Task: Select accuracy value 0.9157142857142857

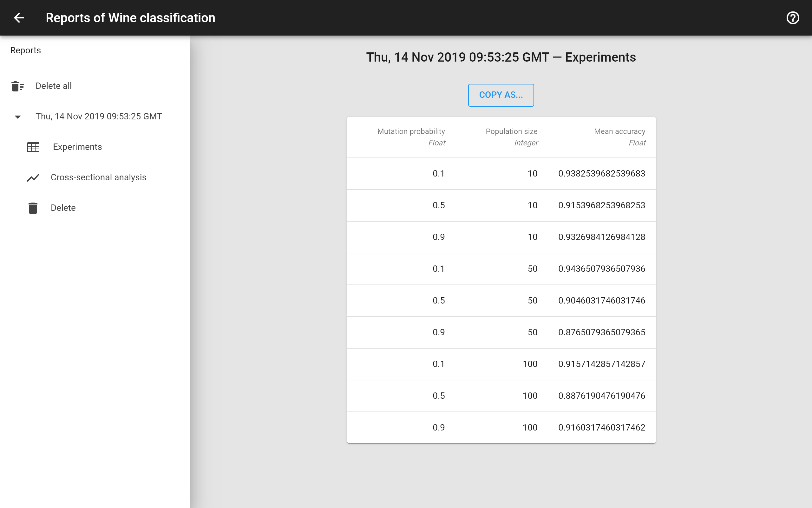Action: tap(602, 364)
